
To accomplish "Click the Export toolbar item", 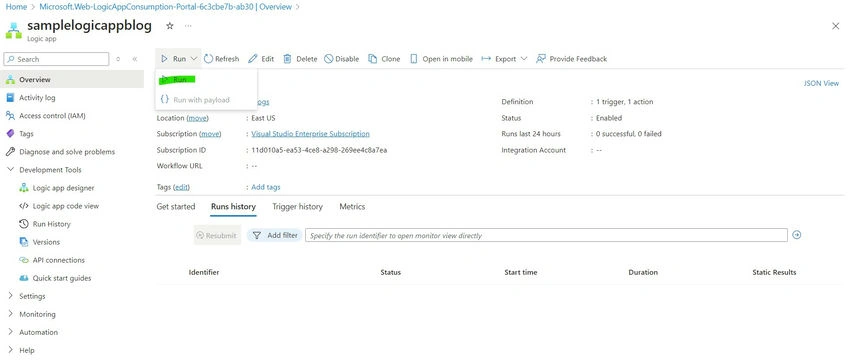I will (x=499, y=59).
